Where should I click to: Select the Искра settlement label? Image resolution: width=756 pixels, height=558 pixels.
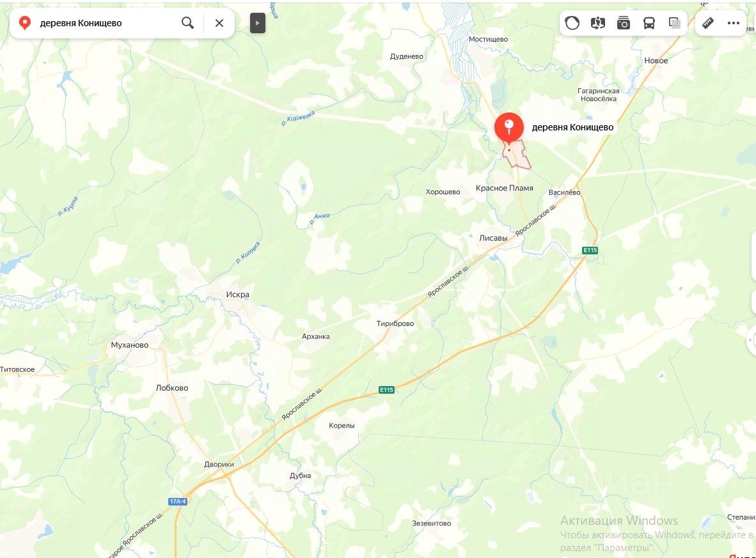(238, 295)
